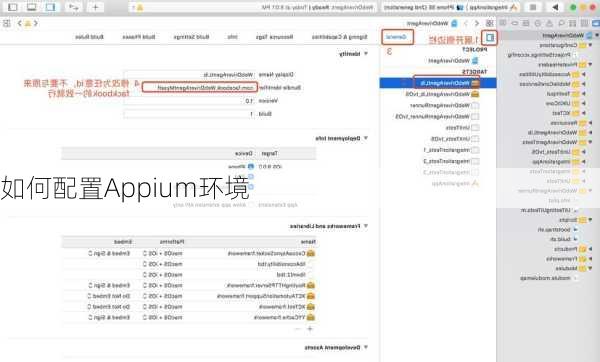Collapse the Deployment Info section
The width and height of the screenshot is (600, 362).
(x=366, y=138)
